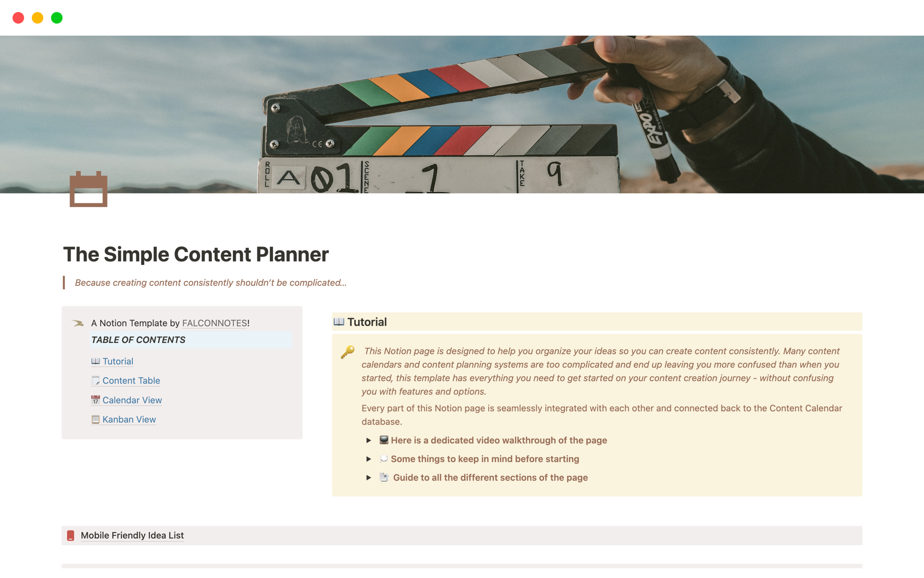Screen dimensions: 924x578
Task: Click the calendar emoji beside Calendar View
Action: click(95, 400)
